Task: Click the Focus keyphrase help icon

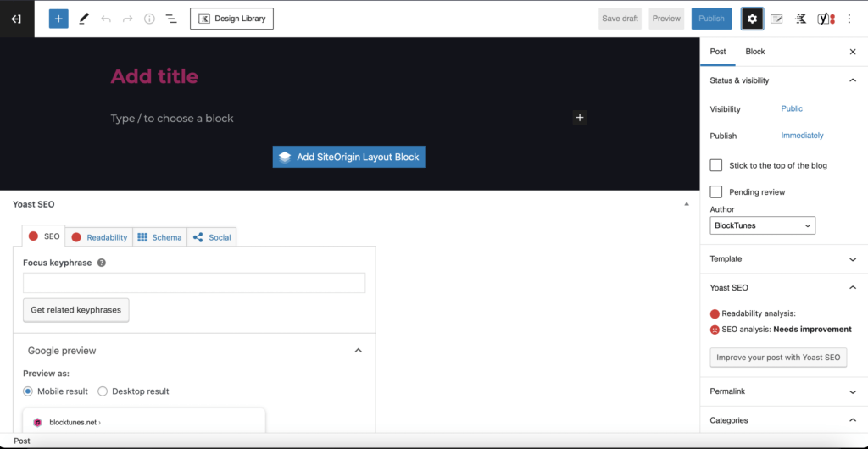Action: click(102, 263)
